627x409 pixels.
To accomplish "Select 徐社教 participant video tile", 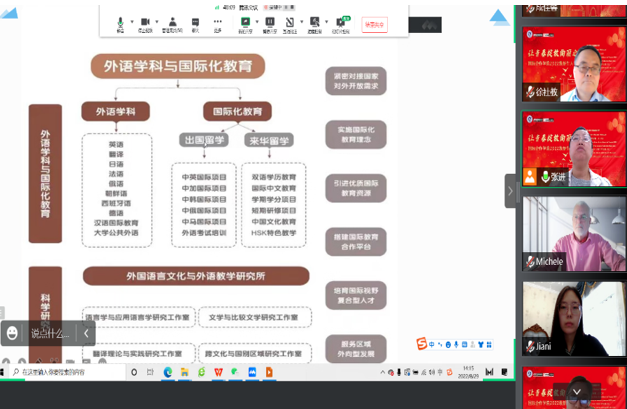I will [x=574, y=64].
